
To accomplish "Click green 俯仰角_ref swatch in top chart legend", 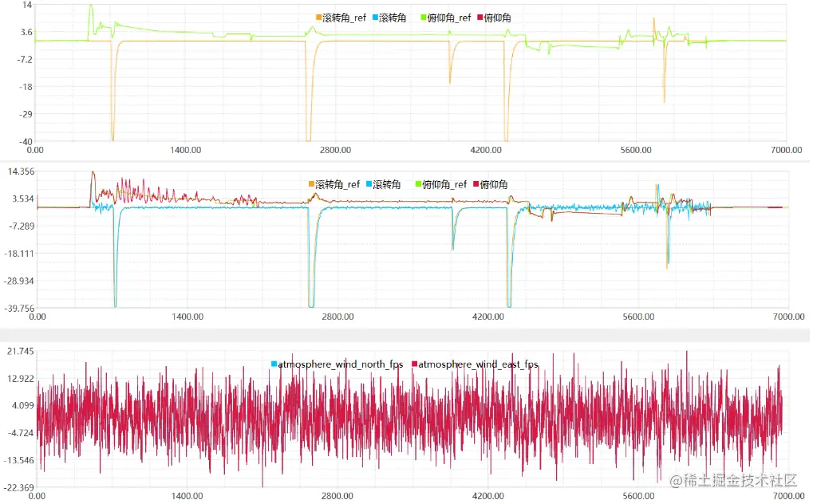I will click(x=424, y=18).
